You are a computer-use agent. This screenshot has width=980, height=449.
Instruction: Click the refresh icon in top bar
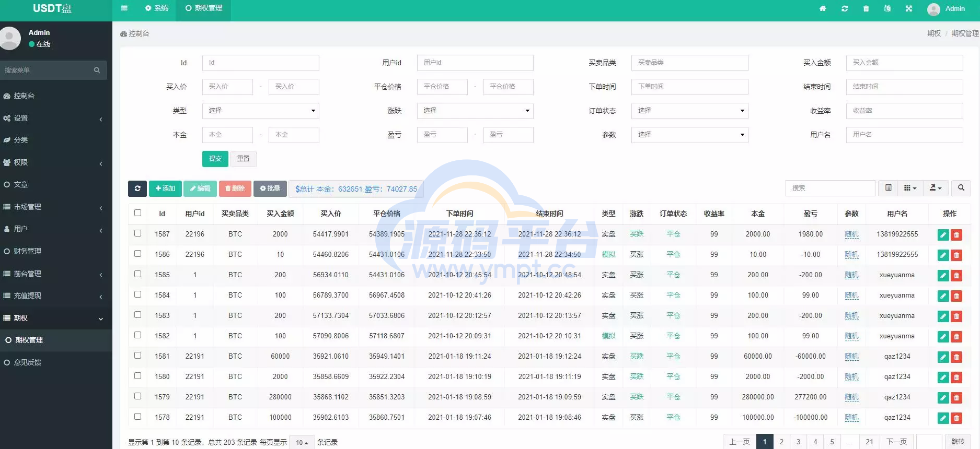(845, 8)
